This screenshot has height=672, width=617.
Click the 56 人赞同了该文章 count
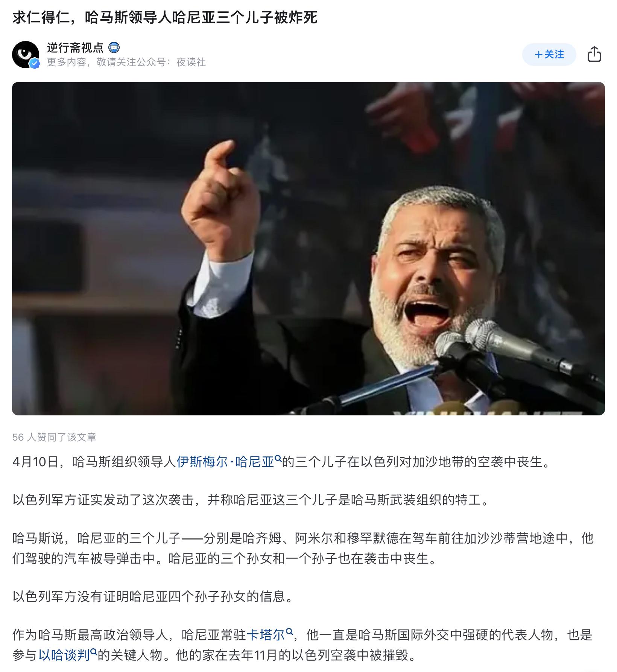pos(54,437)
